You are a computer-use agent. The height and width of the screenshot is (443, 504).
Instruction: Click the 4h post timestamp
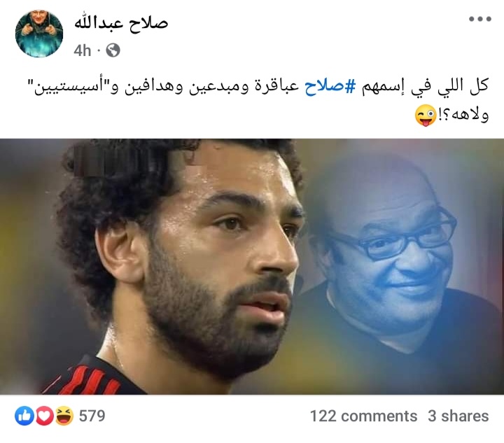[x=82, y=50]
